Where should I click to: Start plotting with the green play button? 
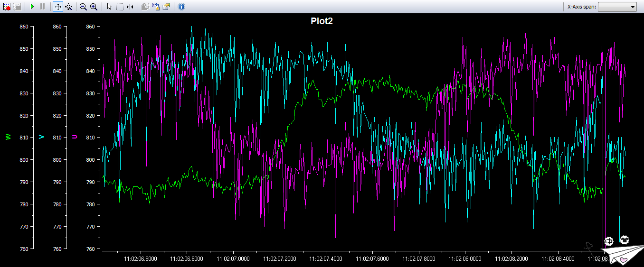(32, 7)
